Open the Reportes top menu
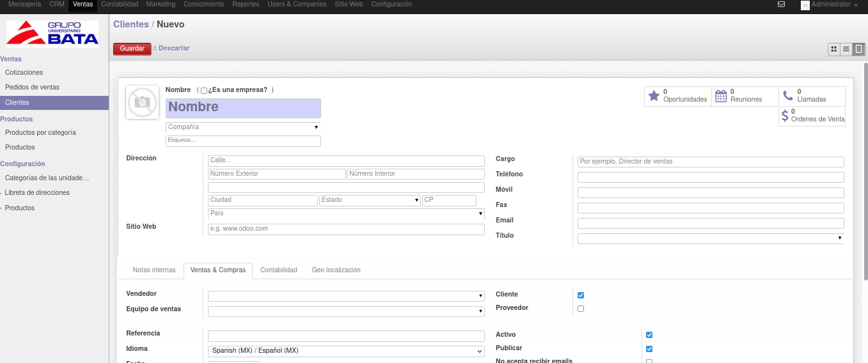The height and width of the screenshot is (363, 868). tap(246, 4)
